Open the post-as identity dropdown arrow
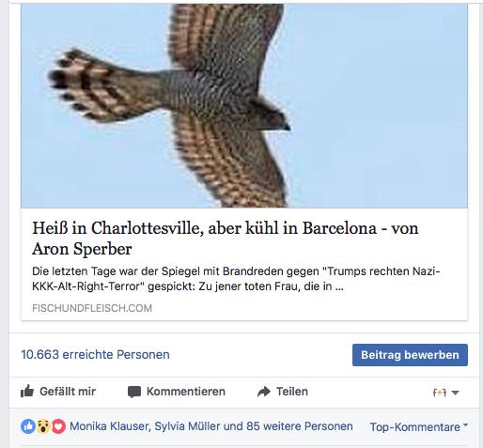The width and height of the screenshot is (483, 448). pos(456,393)
